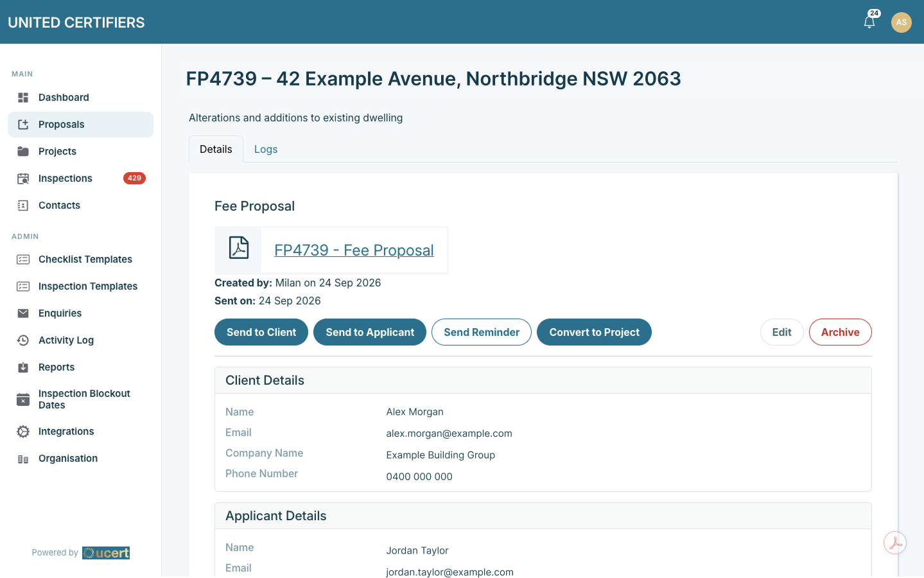Click the Inspections calendar icon
The width and height of the screenshot is (924, 578).
pos(23,179)
